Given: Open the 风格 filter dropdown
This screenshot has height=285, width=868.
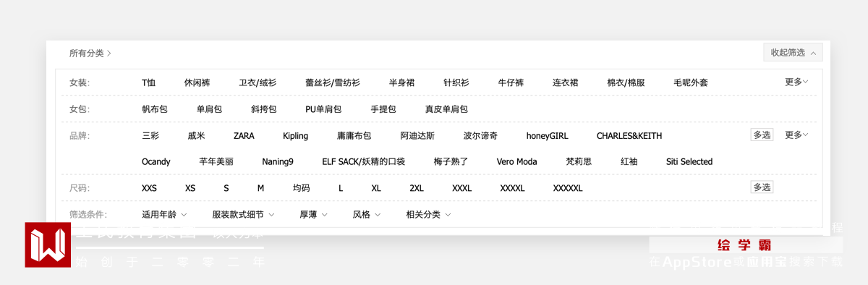Looking at the screenshot, I should tap(366, 215).
